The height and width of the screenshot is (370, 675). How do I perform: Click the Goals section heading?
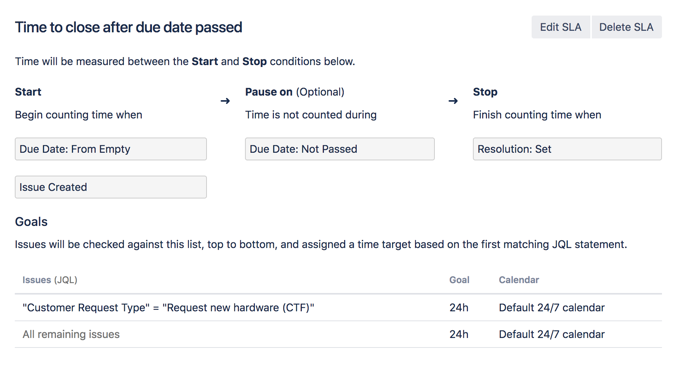pyautogui.click(x=31, y=222)
